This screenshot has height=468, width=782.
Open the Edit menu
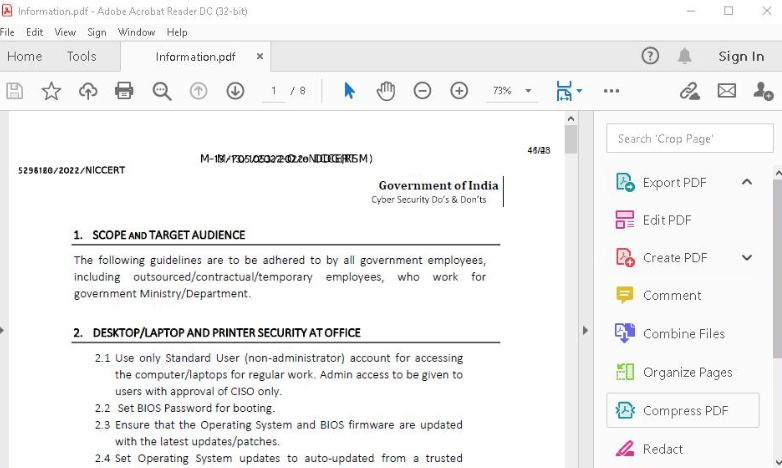click(x=34, y=32)
